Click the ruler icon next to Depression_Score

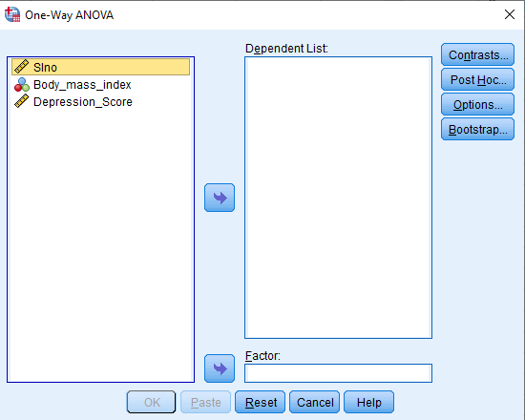pos(22,101)
